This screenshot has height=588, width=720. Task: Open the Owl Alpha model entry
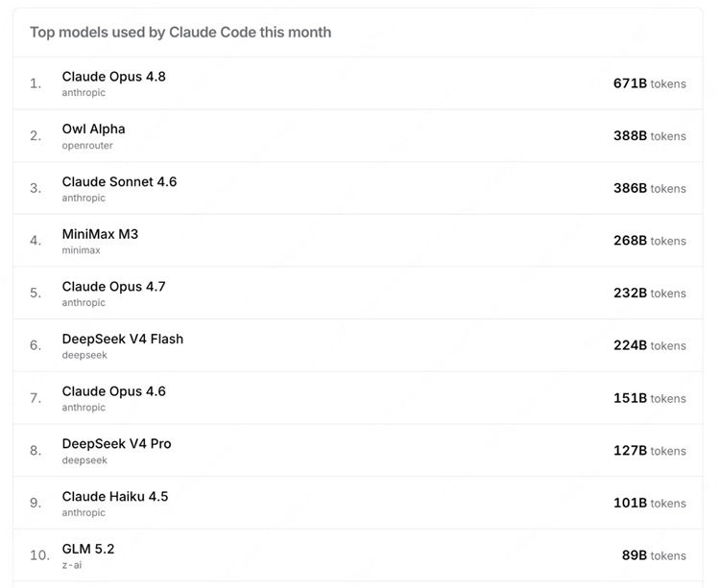click(94, 129)
